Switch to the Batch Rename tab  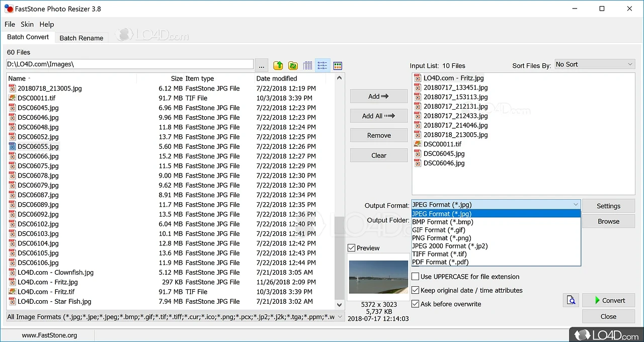click(x=82, y=38)
